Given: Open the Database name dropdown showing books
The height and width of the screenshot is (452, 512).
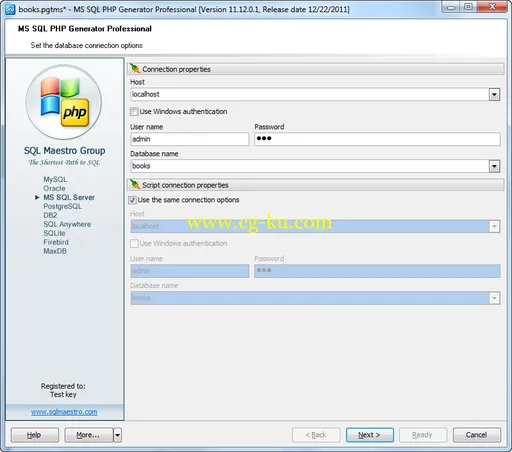Looking at the screenshot, I should [x=494, y=166].
